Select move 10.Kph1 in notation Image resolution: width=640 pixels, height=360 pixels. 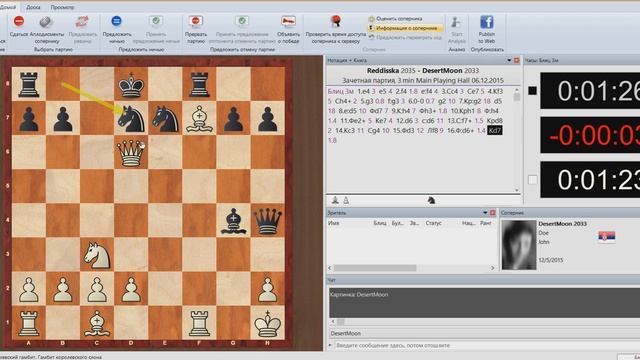click(463, 111)
